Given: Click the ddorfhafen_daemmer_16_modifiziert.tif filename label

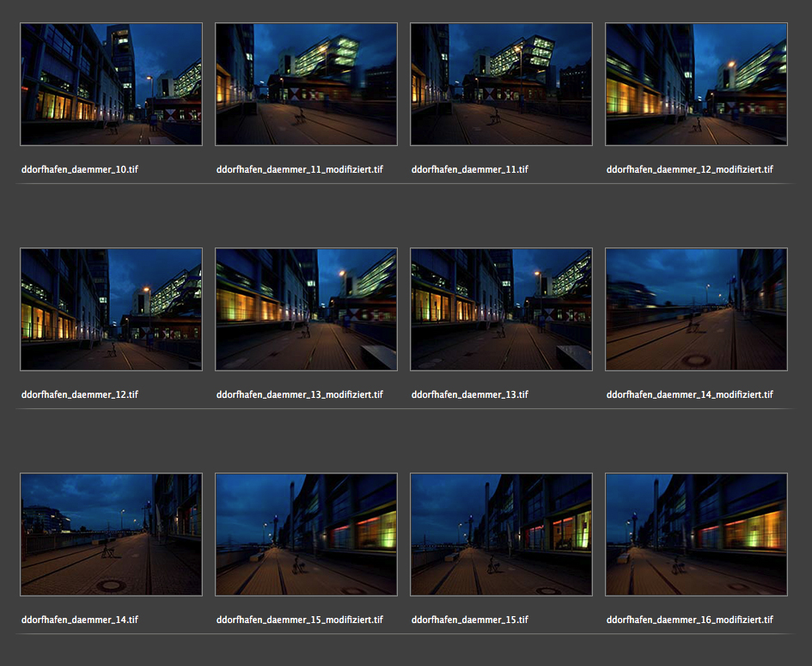Looking at the screenshot, I should 689,620.
